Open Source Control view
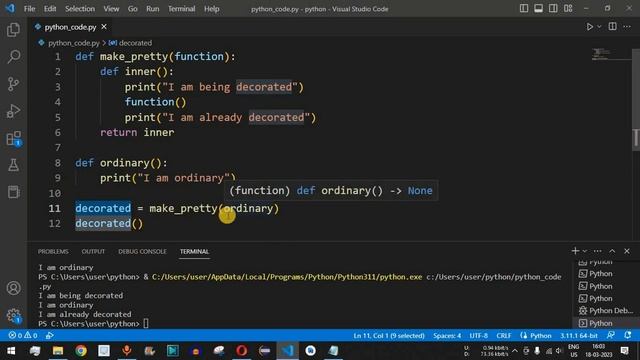 click(13, 84)
